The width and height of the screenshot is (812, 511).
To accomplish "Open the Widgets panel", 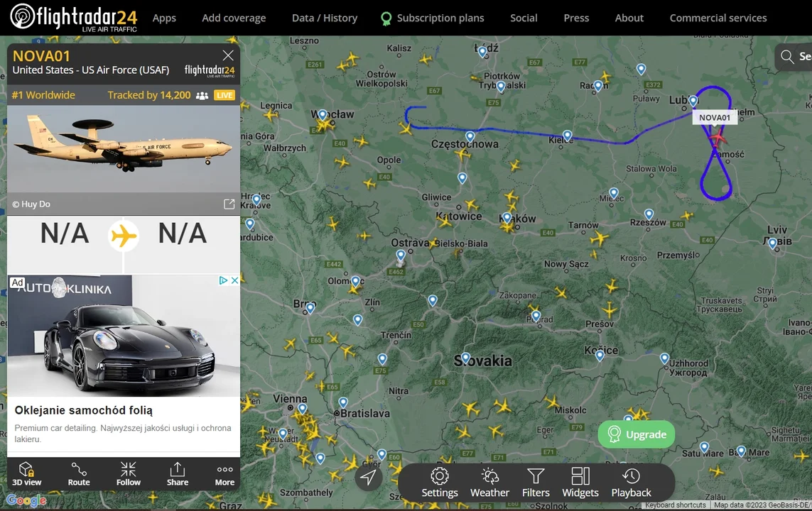I will (x=580, y=483).
